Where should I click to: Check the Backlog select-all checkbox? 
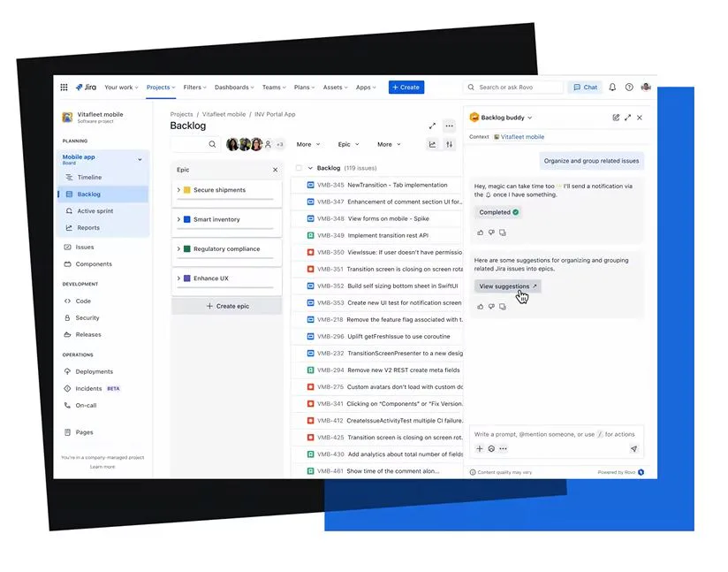pyautogui.click(x=299, y=168)
